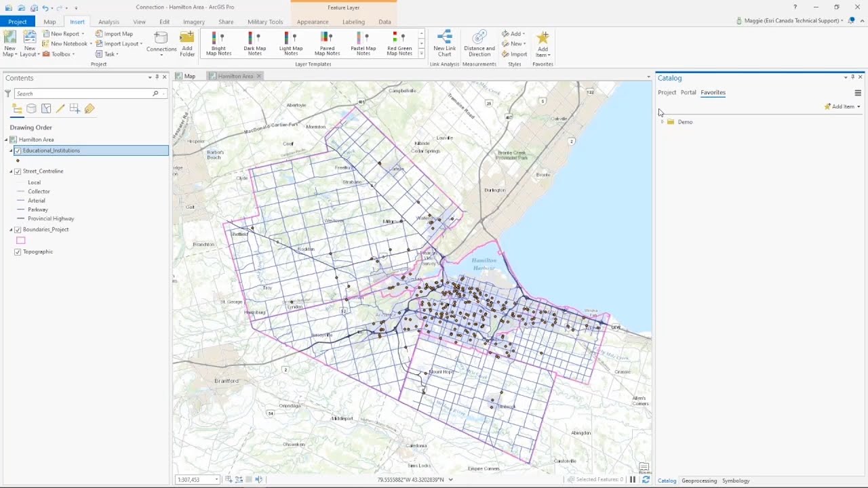Close the Hamilton Area map tab
The width and height of the screenshot is (868, 488).
tap(258, 76)
